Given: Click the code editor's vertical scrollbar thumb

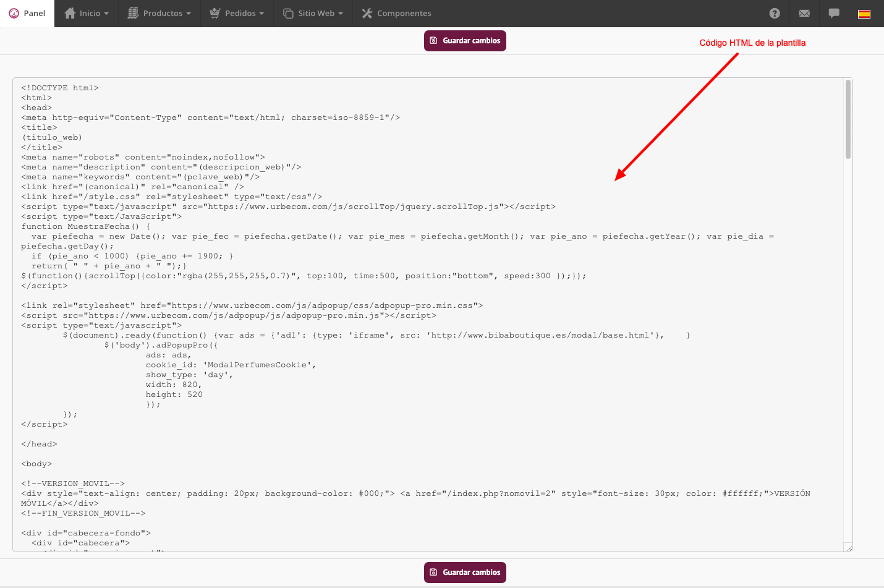Looking at the screenshot, I should point(848,119).
